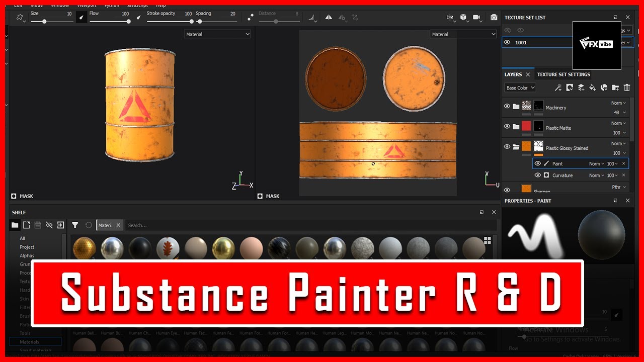The width and height of the screenshot is (644, 362).
Task: Hide the Plastic Matte layer
Action: coord(507,127)
